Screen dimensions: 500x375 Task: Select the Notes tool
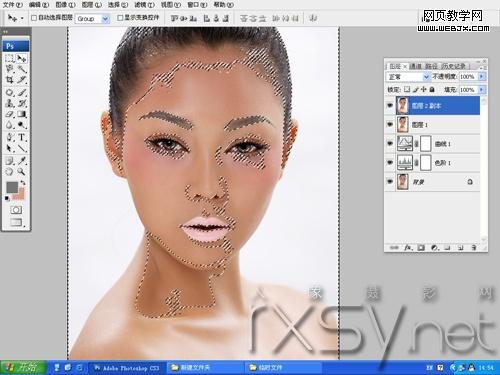[10, 161]
